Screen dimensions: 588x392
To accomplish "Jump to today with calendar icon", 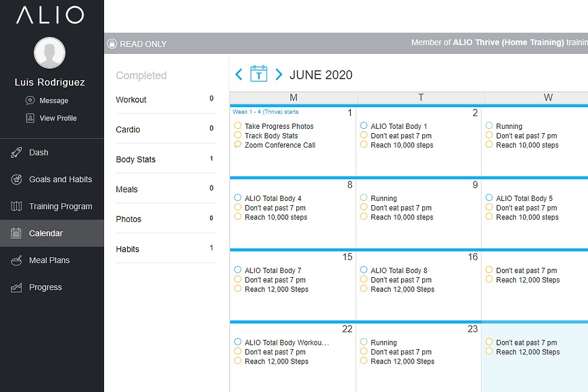I will pos(259,74).
